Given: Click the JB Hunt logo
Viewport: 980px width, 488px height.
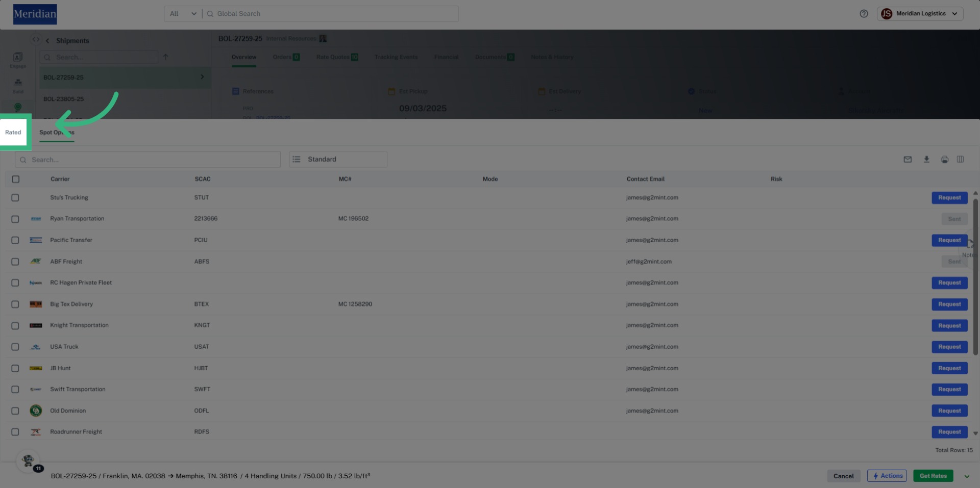Looking at the screenshot, I should pos(36,368).
